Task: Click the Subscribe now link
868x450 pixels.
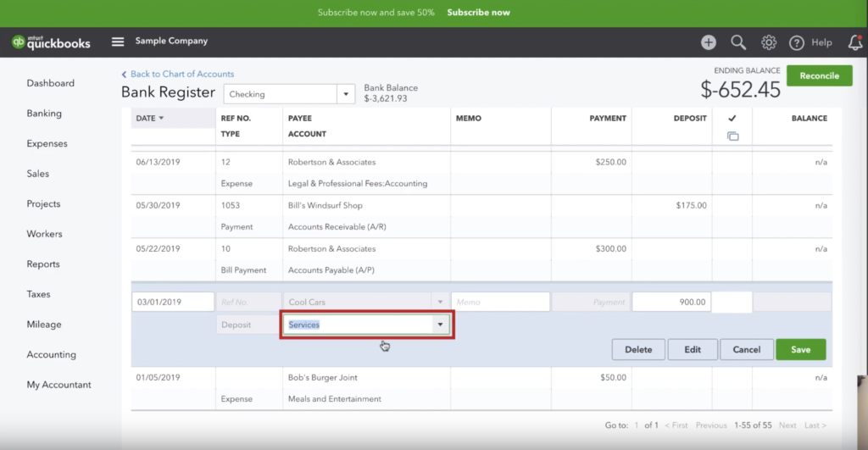Action: (478, 12)
